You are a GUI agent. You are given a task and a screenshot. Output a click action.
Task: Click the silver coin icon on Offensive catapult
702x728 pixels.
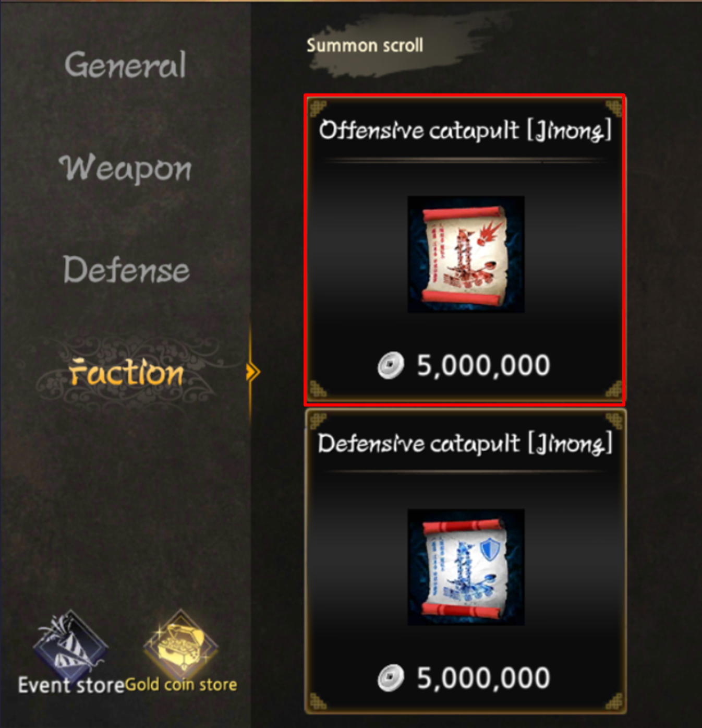click(391, 365)
